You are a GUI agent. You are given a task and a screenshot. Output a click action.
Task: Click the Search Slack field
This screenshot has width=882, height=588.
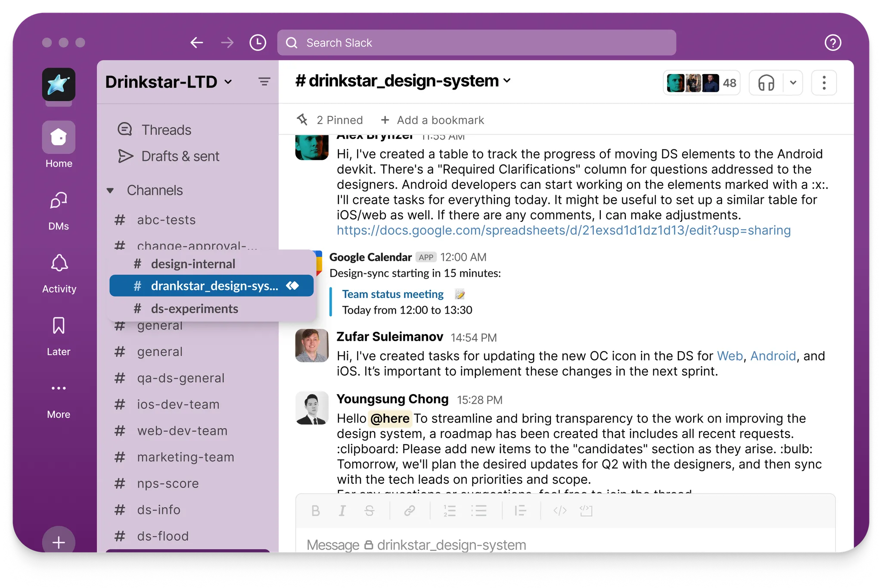click(x=476, y=43)
